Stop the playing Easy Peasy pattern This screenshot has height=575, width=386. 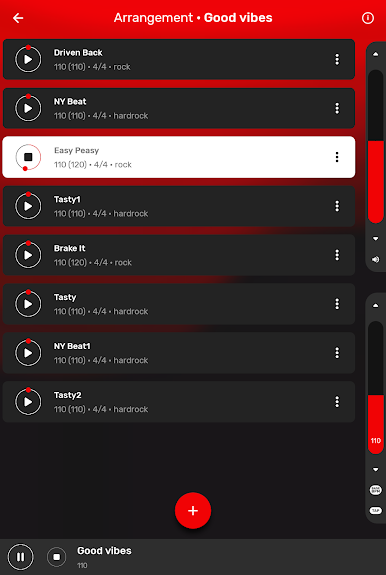(x=28, y=157)
